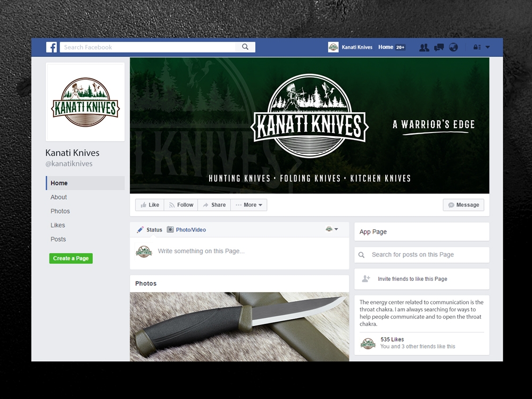
Task: Open the friend requests icon
Action: (424, 47)
